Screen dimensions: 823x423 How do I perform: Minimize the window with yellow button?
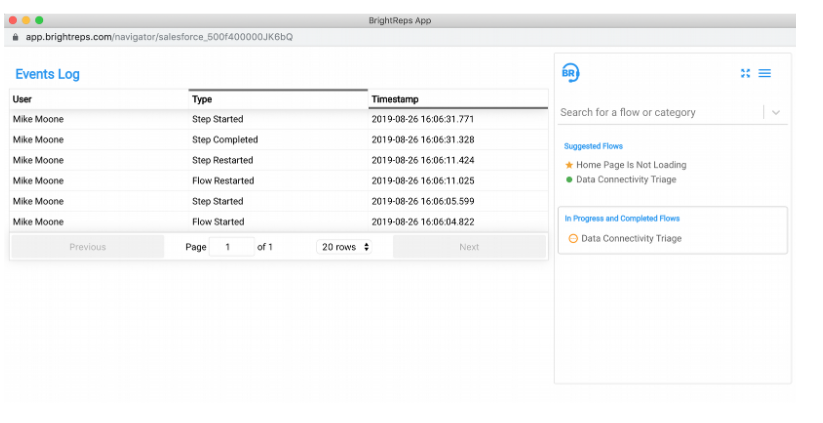point(26,20)
